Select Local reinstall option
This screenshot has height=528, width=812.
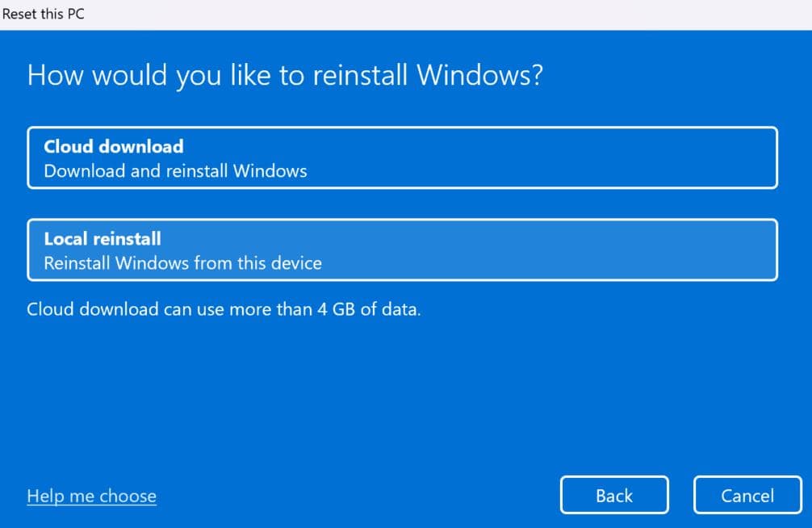click(x=402, y=249)
